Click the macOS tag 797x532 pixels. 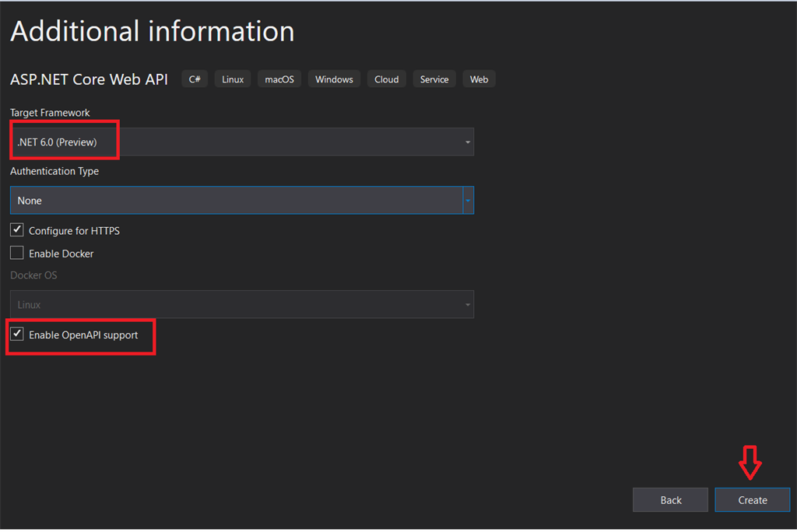(279, 79)
